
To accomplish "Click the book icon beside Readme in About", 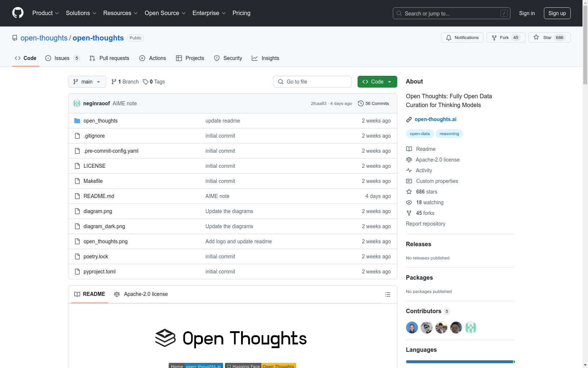I will [409, 149].
